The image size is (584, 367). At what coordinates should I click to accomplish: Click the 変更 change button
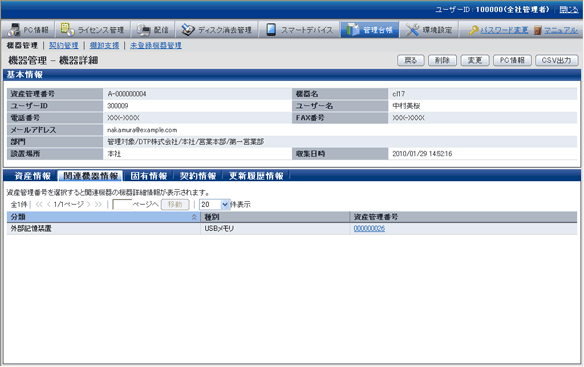[475, 60]
